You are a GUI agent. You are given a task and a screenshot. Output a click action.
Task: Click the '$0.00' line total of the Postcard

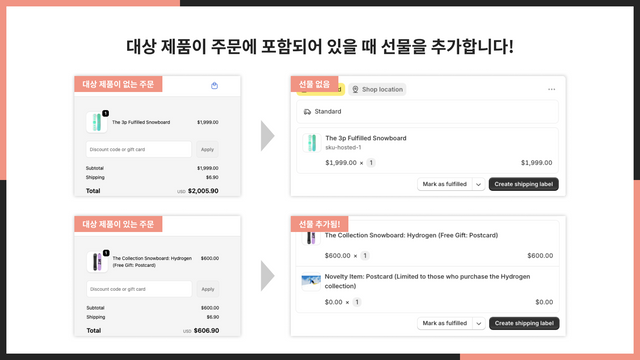[x=544, y=302]
